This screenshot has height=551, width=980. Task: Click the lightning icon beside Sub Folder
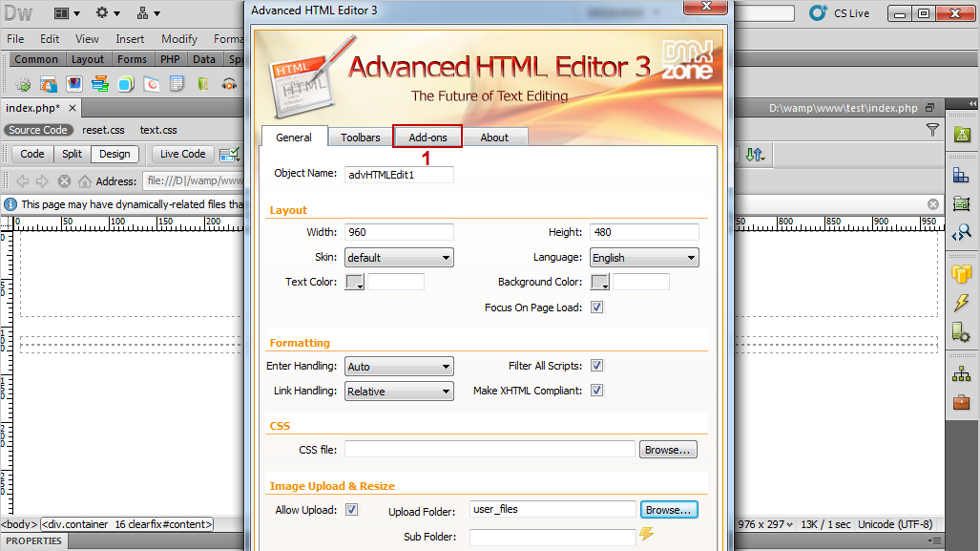point(646,534)
